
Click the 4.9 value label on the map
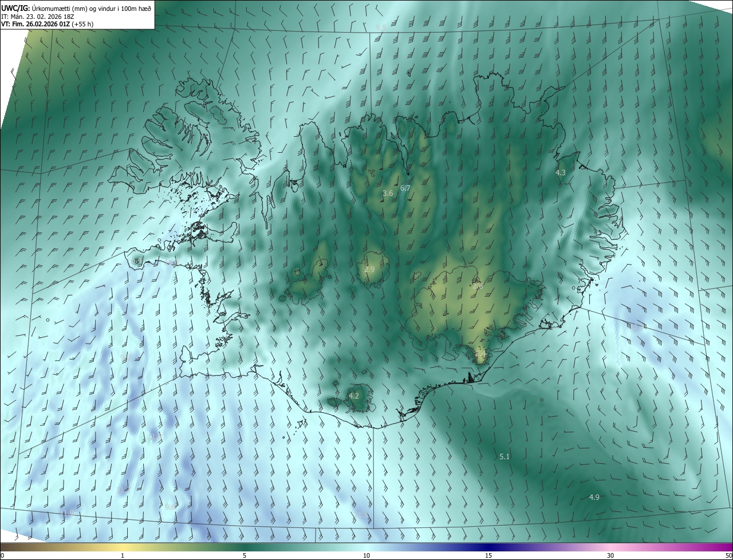click(594, 497)
